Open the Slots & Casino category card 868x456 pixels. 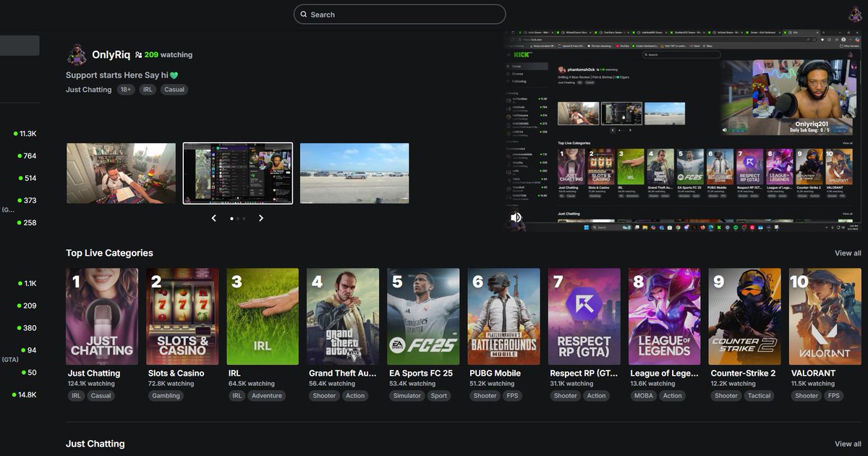(x=182, y=316)
